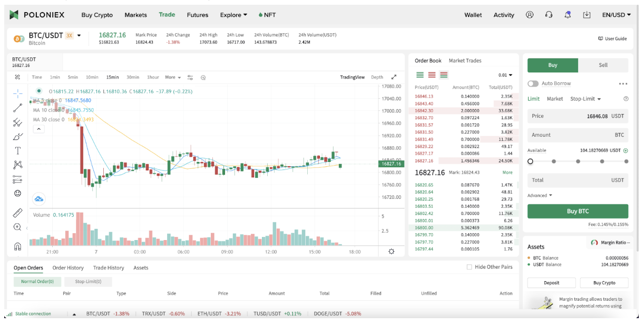This screenshot has width=644, height=325.
Task: Open the Markets menu item
Action: click(x=136, y=15)
